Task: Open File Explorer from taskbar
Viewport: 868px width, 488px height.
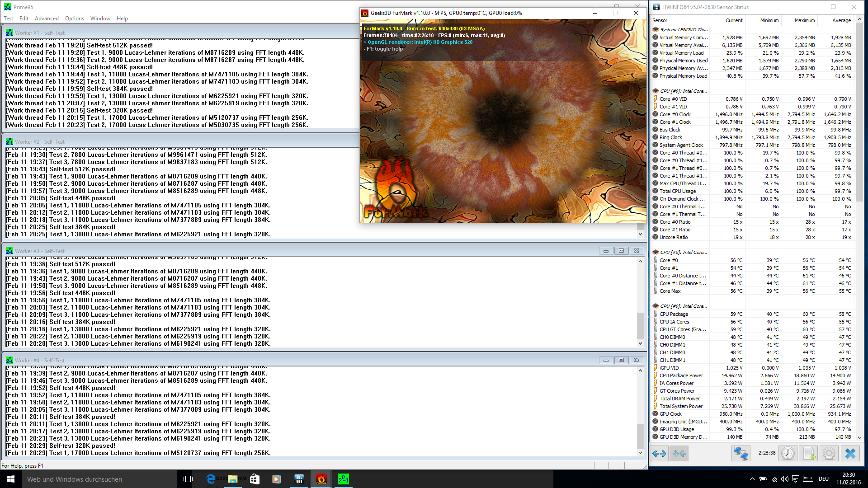Action: [233, 479]
